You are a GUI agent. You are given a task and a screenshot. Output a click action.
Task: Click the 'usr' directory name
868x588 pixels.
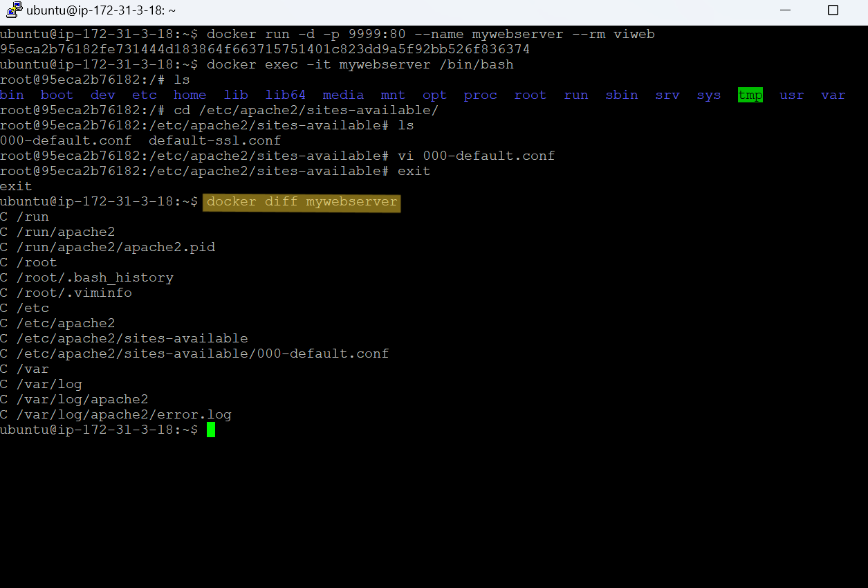pos(792,95)
